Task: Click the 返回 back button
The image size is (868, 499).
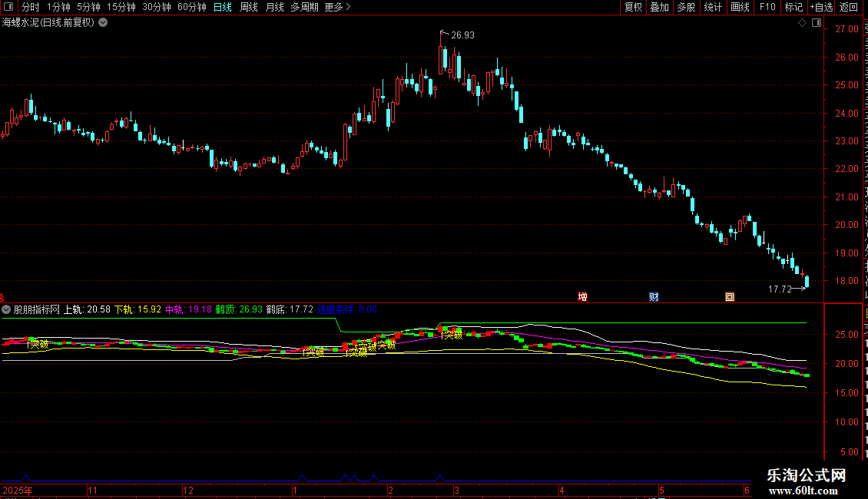Action: [x=849, y=7]
